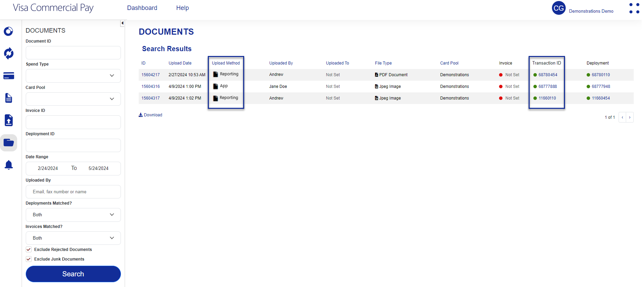Open document ID 15604217
The height and width of the screenshot is (287, 644).
(150, 75)
